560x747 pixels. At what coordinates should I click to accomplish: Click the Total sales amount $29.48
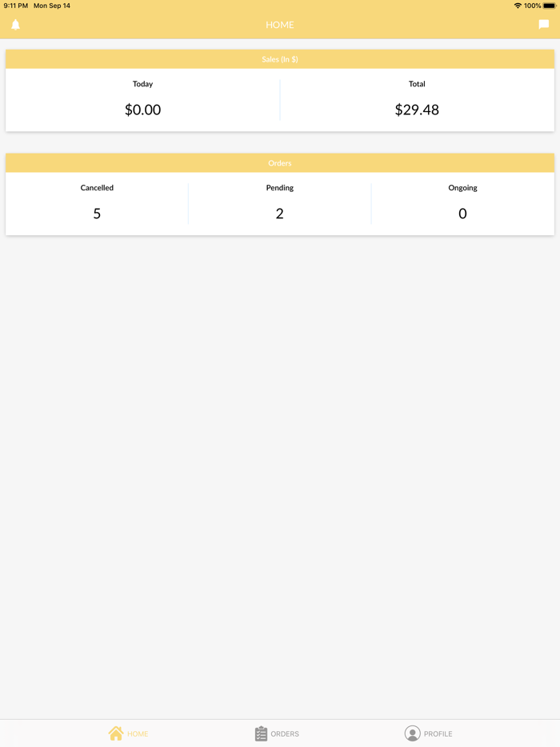[x=417, y=110]
